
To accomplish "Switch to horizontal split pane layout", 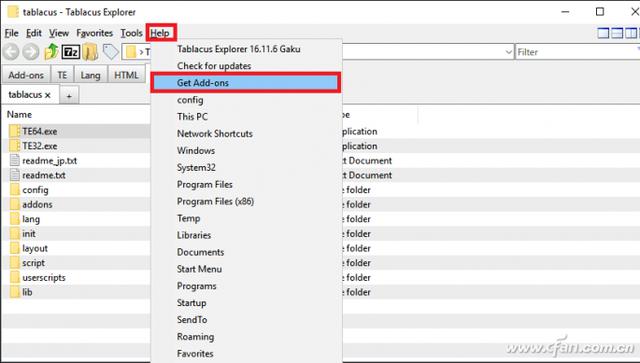I will coord(617,33).
